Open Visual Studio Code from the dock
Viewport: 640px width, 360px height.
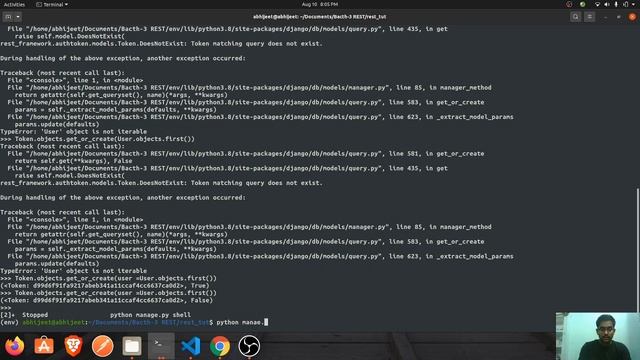[x=191, y=346]
